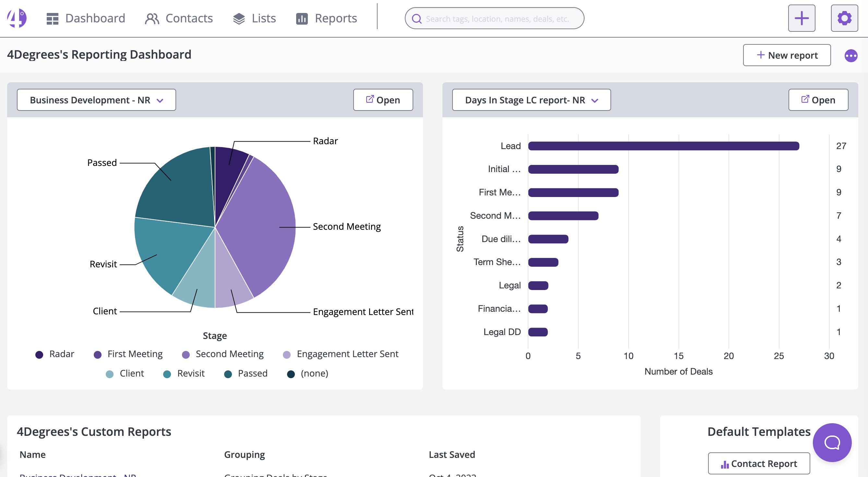Click the '4Degrees's Custom Reports' heading
Image resolution: width=868 pixels, height=477 pixels.
tap(94, 432)
